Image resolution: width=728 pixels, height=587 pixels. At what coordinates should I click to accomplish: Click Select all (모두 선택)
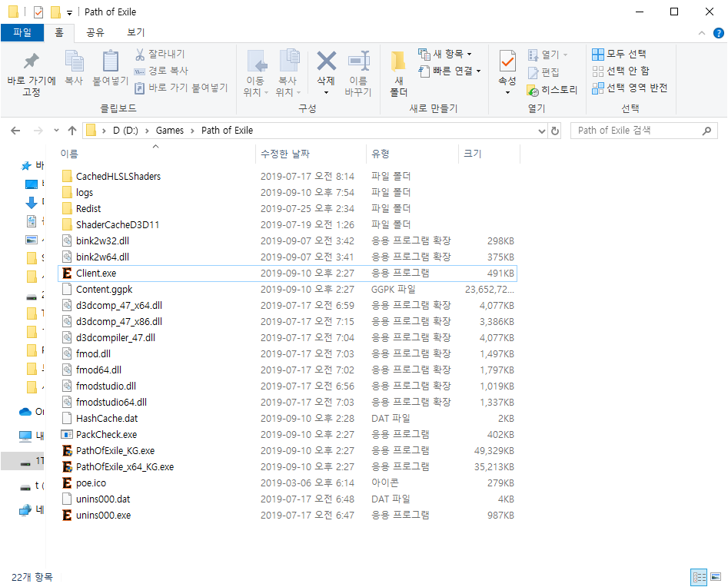tap(619, 55)
